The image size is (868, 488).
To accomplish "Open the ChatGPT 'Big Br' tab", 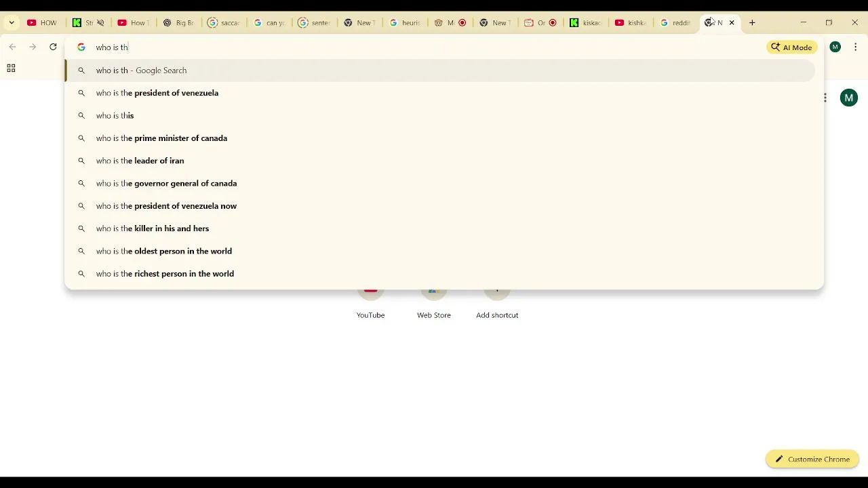I will point(178,22).
